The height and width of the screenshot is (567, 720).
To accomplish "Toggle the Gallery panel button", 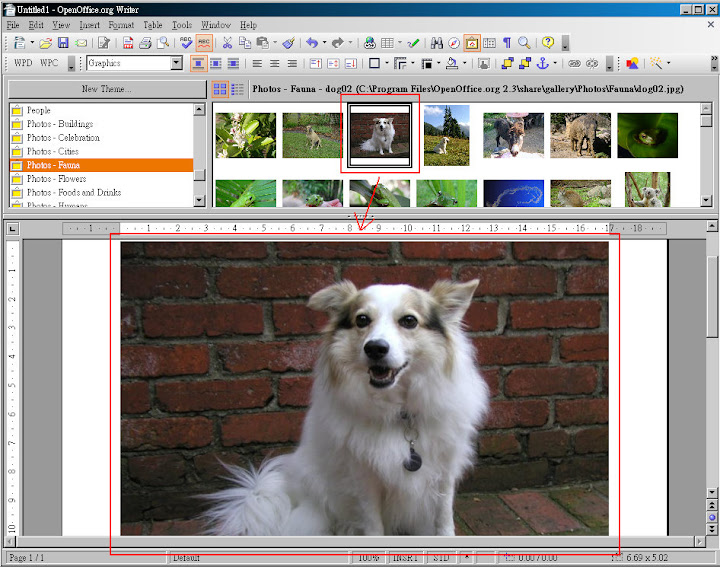I will (472, 43).
